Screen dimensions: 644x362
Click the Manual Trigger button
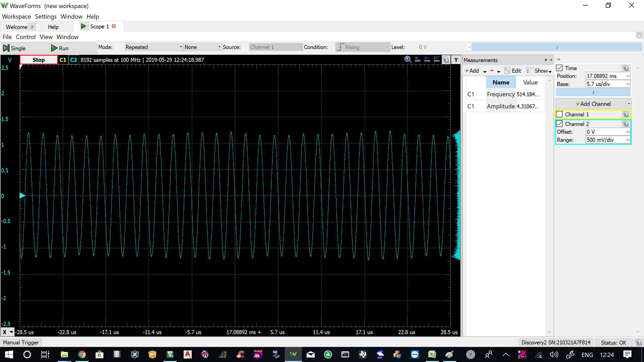point(21,342)
